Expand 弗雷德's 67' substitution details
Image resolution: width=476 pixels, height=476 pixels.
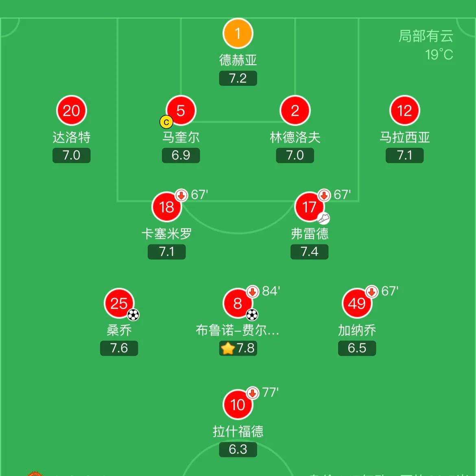point(323,195)
